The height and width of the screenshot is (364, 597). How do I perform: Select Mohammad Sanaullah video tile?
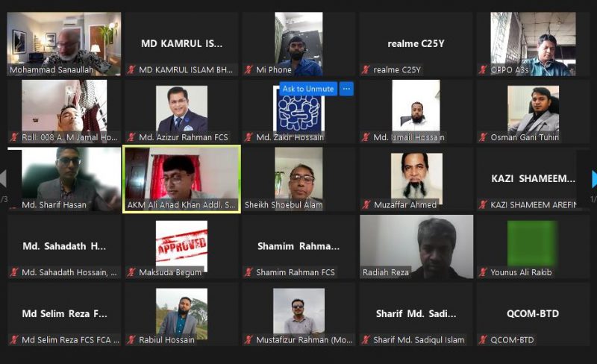point(64,44)
